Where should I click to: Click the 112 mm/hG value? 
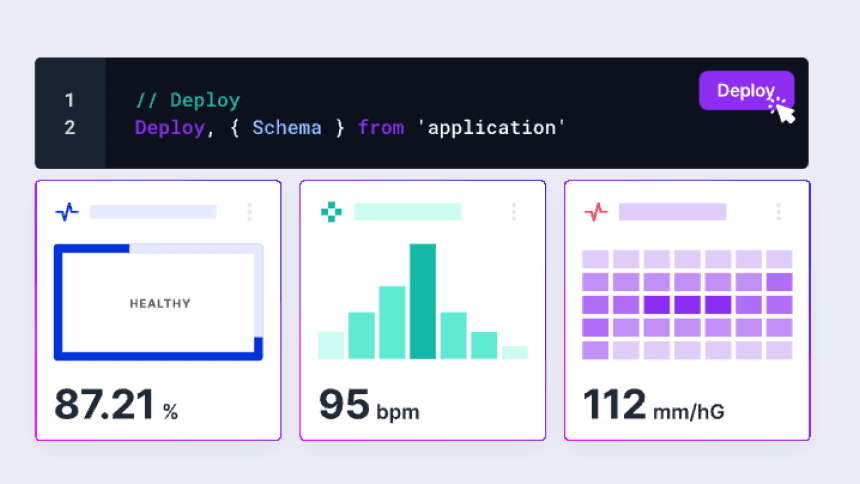pos(653,405)
